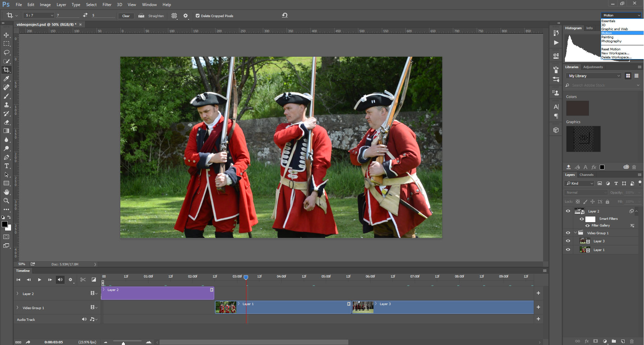This screenshot has height=345, width=644.
Task: Click the split at playhead scissors icon
Action: (83, 280)
